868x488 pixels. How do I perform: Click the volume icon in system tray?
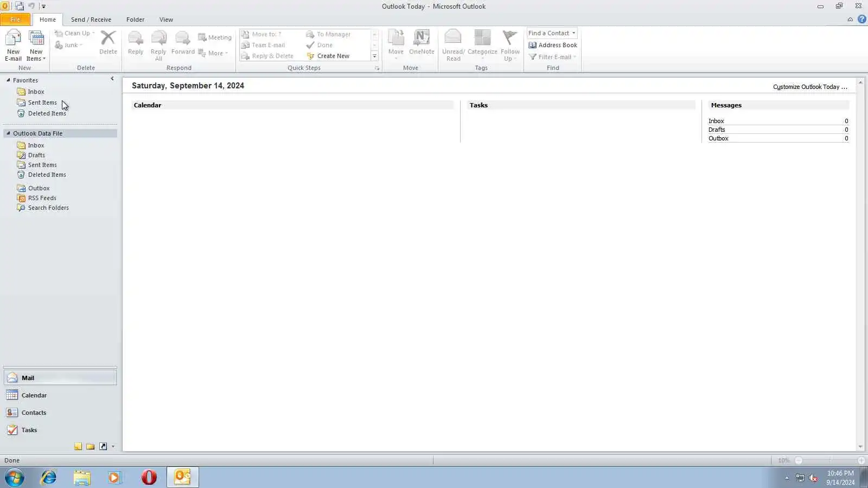click(x=813, y=478)
